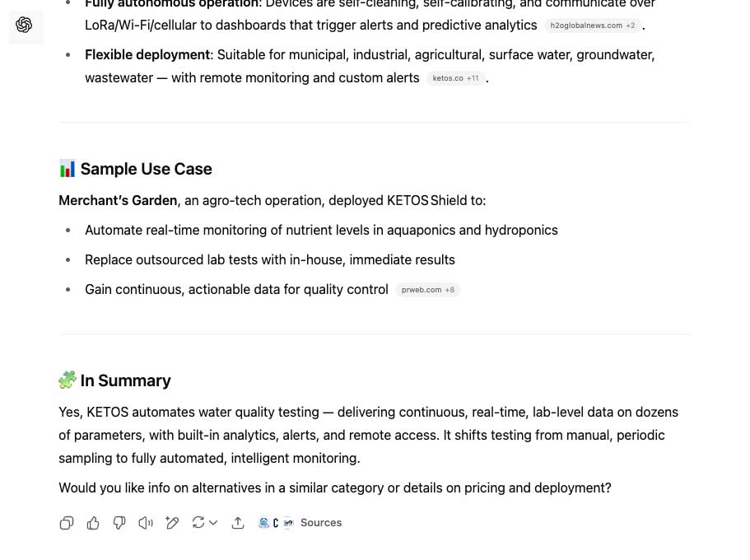750x560 pixels.
Task: Open the ketos.co citation chip
Action: click(454, 78)
